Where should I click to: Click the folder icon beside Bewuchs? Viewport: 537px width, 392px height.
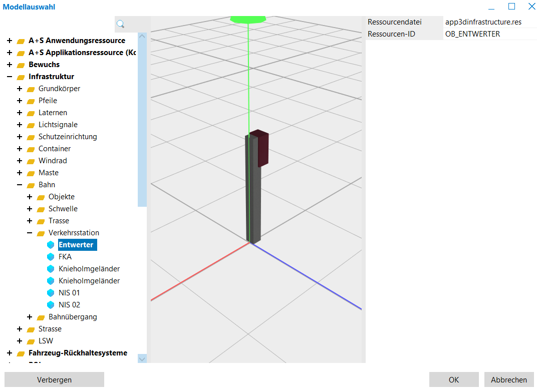click(x=21, y=65)
